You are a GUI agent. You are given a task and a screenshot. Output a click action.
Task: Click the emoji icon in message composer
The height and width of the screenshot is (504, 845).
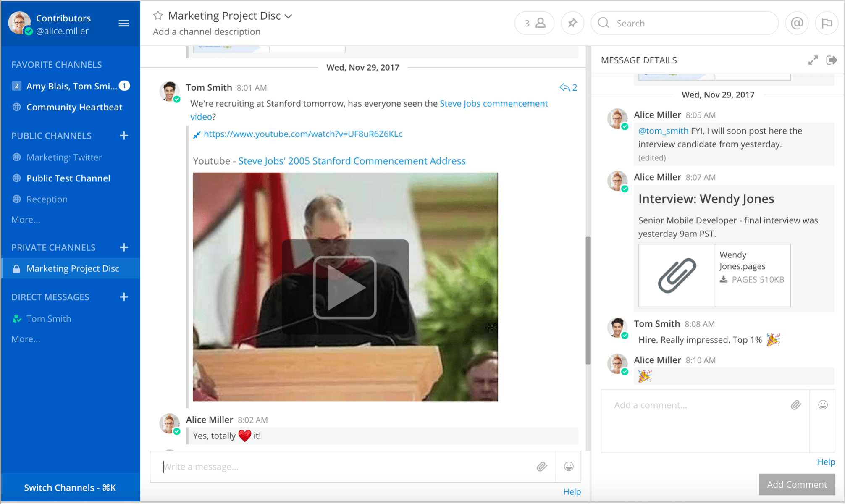click(569, 466)
